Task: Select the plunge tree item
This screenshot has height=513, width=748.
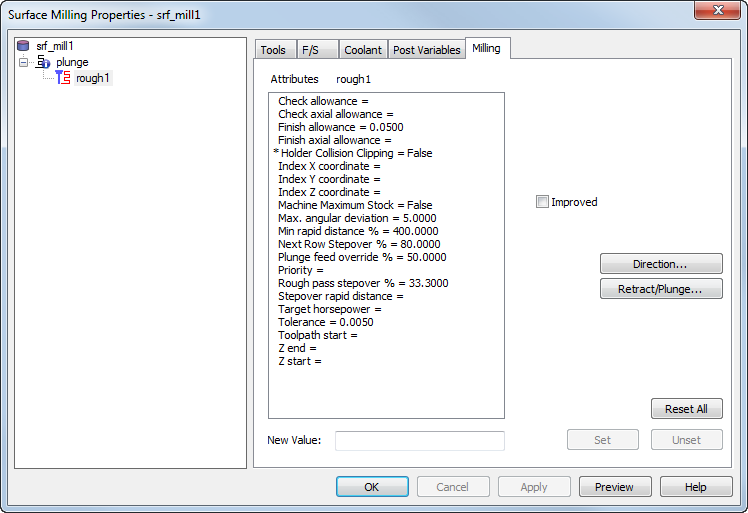Action: point(72,62)
